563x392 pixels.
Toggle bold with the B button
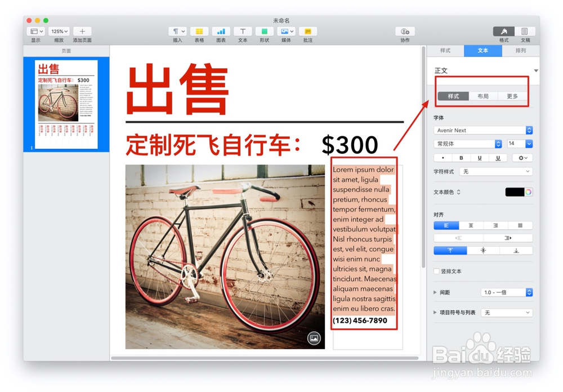coord(461,158)
